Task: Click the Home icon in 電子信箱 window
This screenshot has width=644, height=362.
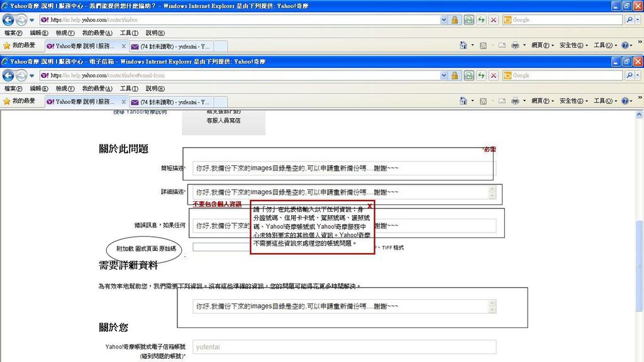Action: point(464,101)
